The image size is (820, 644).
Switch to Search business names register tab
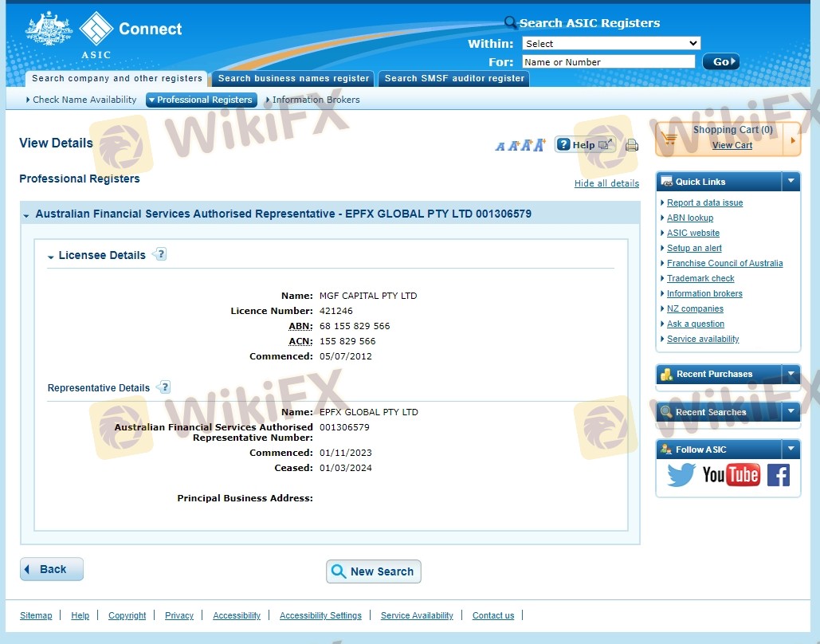(293, 78)
